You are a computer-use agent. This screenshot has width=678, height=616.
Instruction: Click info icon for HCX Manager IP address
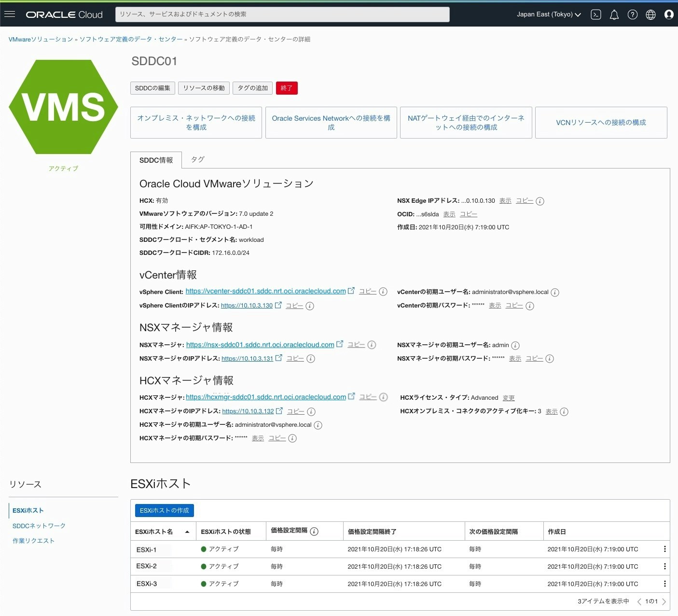coord(311,412)
